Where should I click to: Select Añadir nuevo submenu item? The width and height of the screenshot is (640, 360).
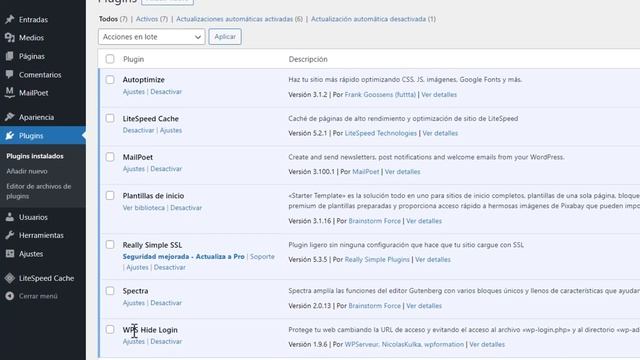(x=27, y=171)
